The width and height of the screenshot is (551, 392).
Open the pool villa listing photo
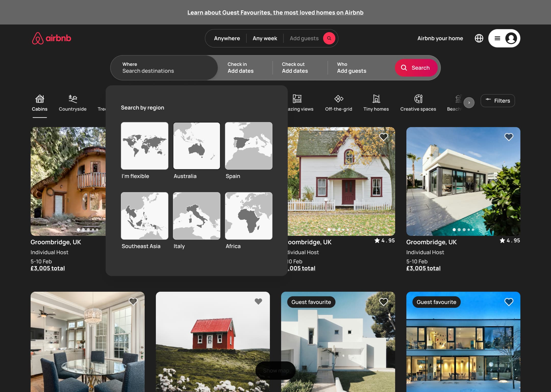point(463,181)
